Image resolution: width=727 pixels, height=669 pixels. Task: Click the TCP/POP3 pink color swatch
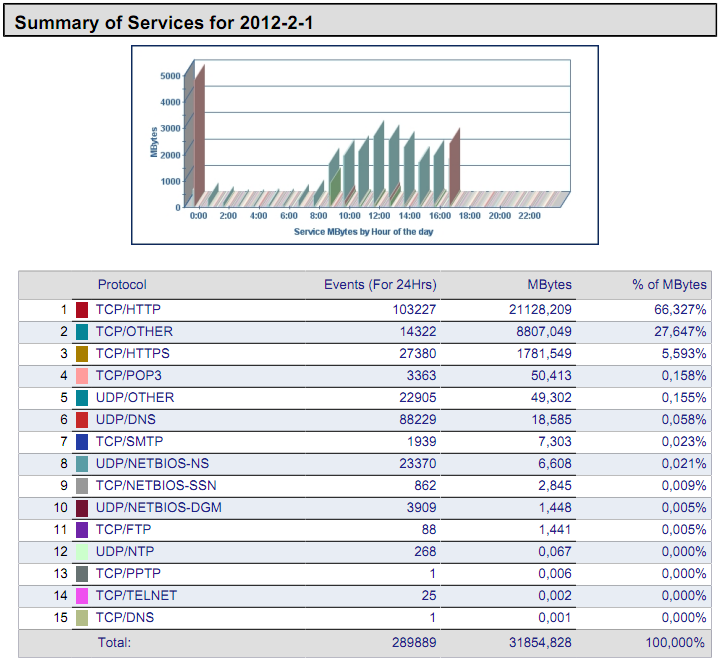[82, 376]
